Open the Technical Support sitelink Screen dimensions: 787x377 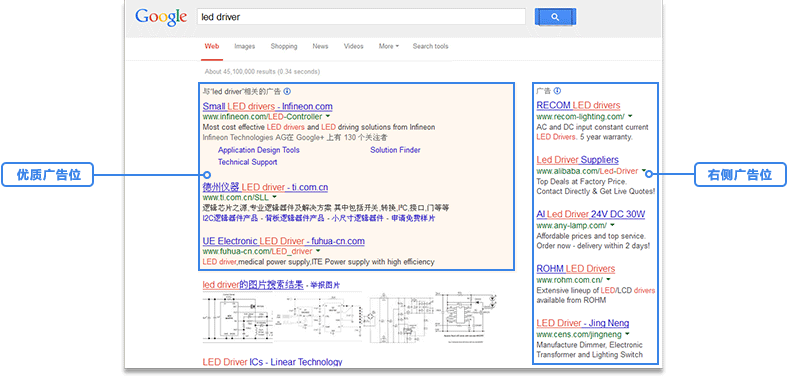[x=247, y=162]
